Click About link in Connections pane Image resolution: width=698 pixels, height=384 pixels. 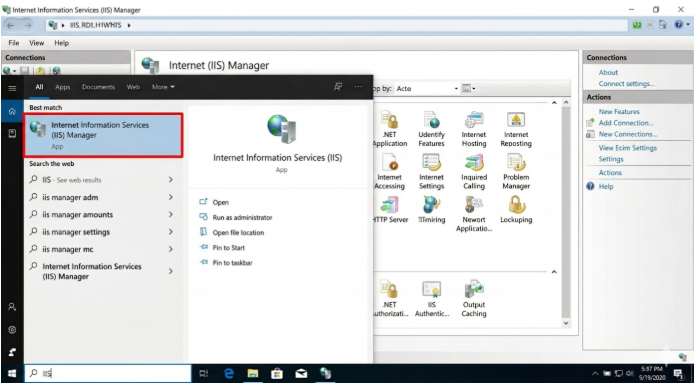coord(608,72)
